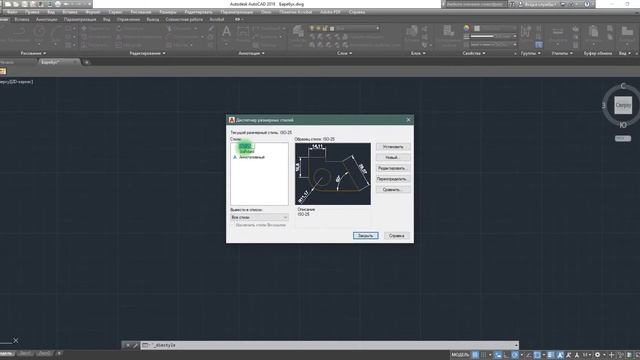Close the dimension style manager with X
The width and height of the screenshot is (640, 360).
pos(408,120)
